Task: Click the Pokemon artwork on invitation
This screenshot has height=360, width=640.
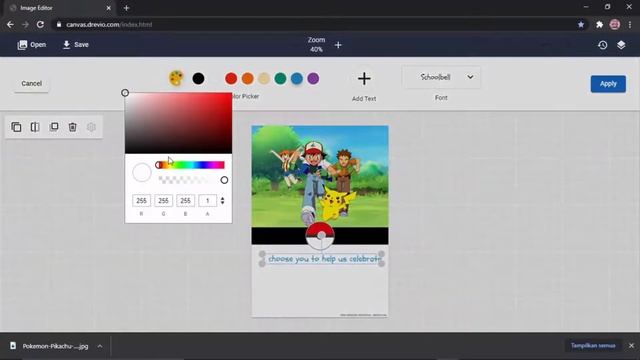Action: tap(320, 176)
